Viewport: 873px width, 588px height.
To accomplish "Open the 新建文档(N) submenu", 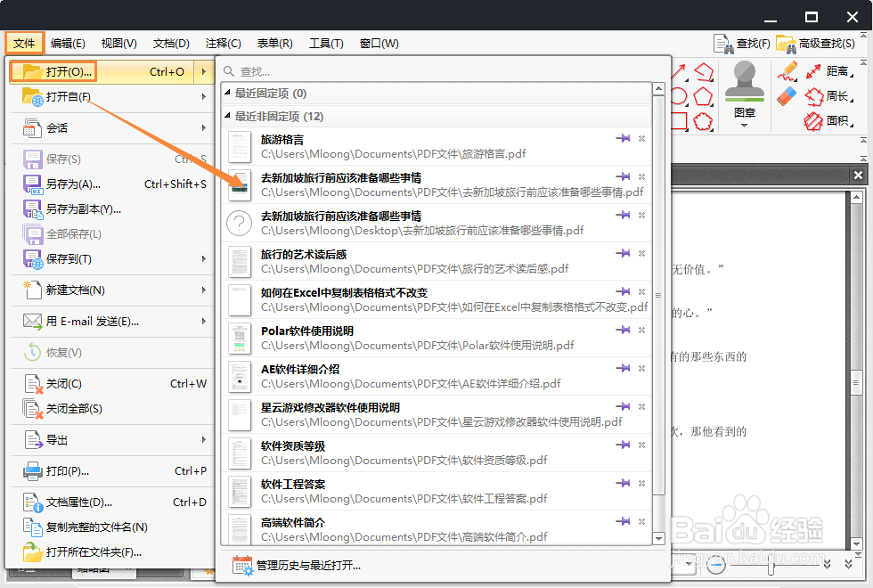I will pyautogui.click(x=111, y=290).
